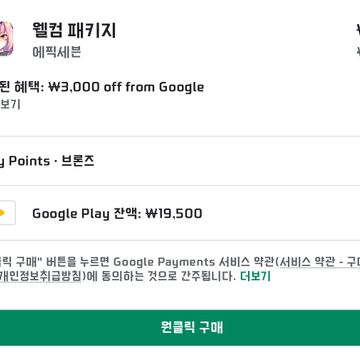
Task: Open the Play Points · 브론즈 row
Action: pos(180,161)
